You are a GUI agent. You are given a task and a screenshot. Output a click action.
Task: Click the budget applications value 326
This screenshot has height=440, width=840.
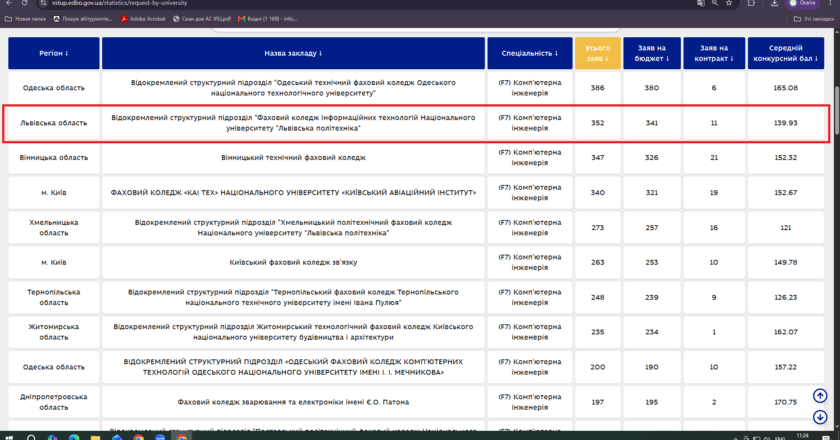652,158
